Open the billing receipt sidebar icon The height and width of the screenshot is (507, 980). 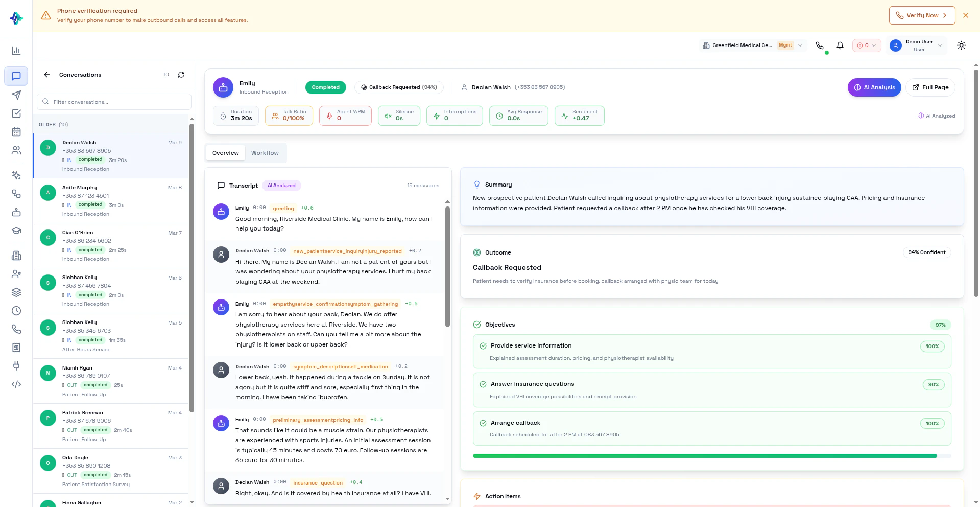(16, 348)
